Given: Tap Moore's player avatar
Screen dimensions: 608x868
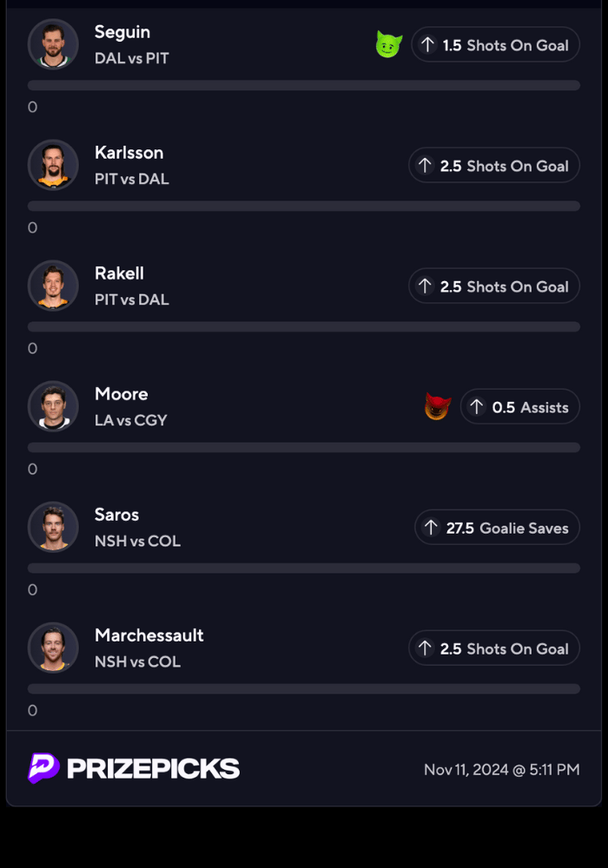Looking at the screenshot, I should (53, 406).
